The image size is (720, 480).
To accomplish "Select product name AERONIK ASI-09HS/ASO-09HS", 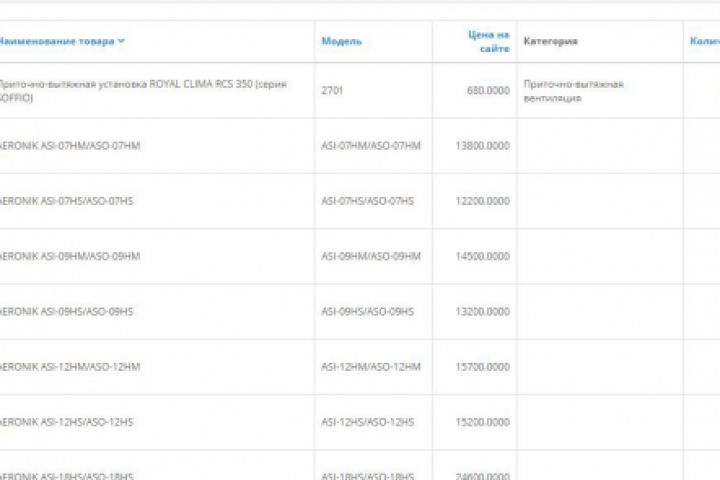I will 67,311.
